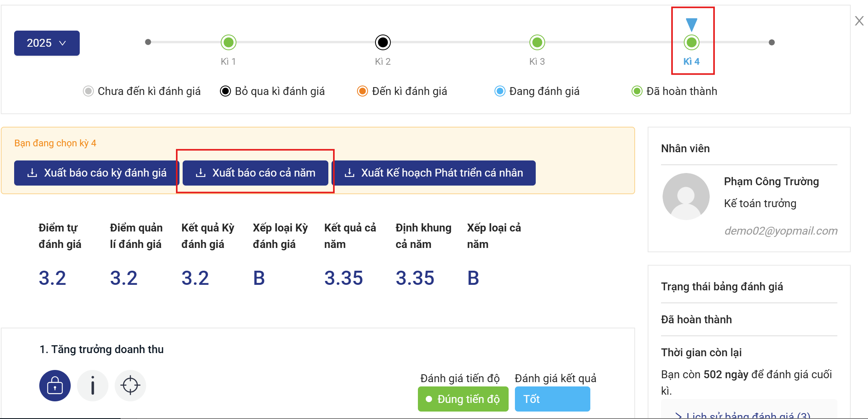Jump to the Kì 3 period marker
This screenshot has height=419, width=868.
coord(537,42)
